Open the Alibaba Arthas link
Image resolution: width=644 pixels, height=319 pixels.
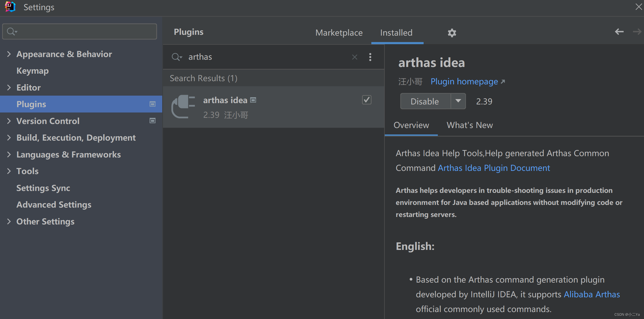click(592, 294)
